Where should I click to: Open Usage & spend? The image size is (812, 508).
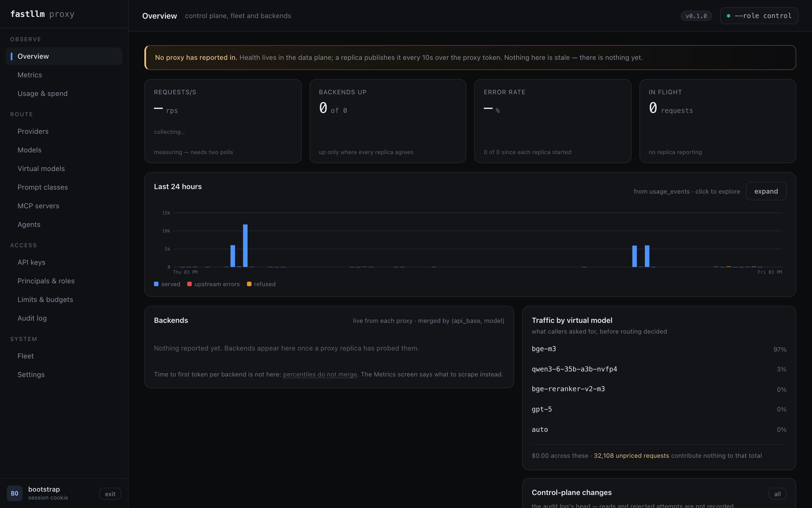tap(64, 93)
